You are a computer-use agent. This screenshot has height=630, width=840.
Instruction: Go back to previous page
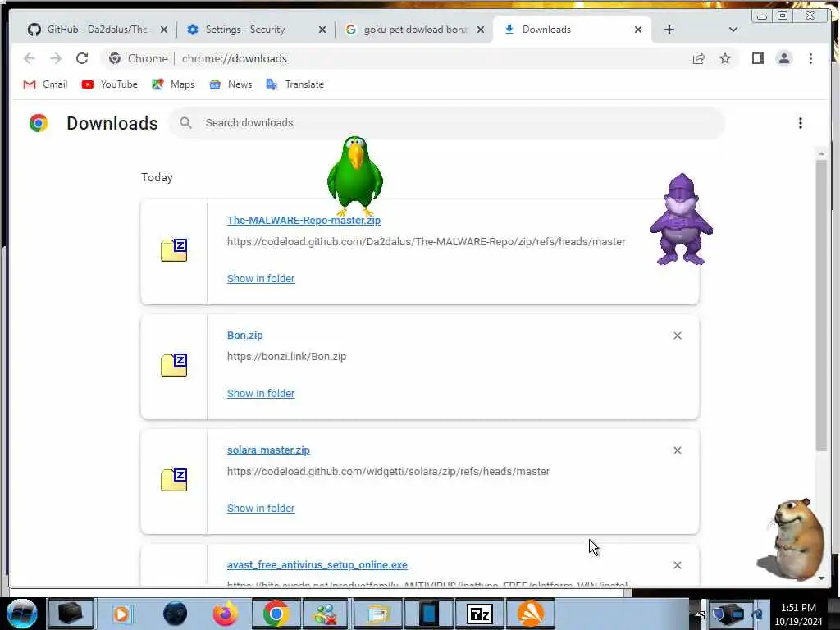(x=30, y=58)
